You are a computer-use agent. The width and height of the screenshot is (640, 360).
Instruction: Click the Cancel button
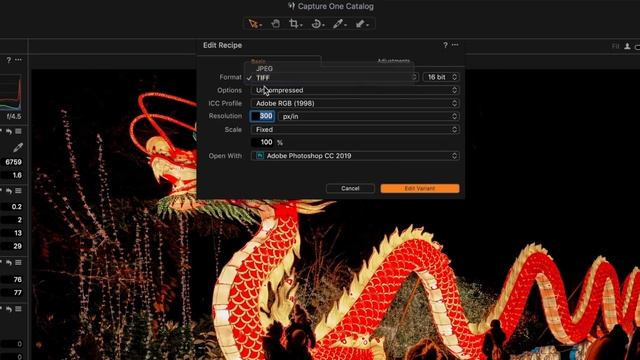pos(350,188)
